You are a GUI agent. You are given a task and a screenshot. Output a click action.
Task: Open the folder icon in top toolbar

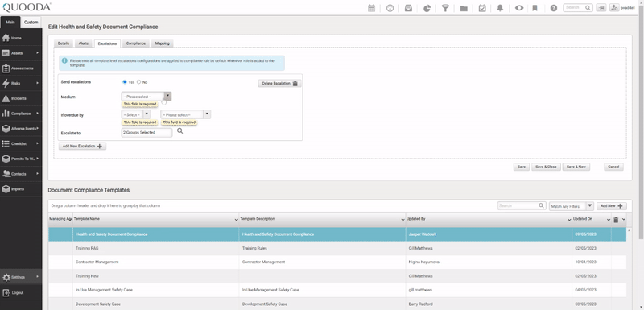click(x=464, y=8)
